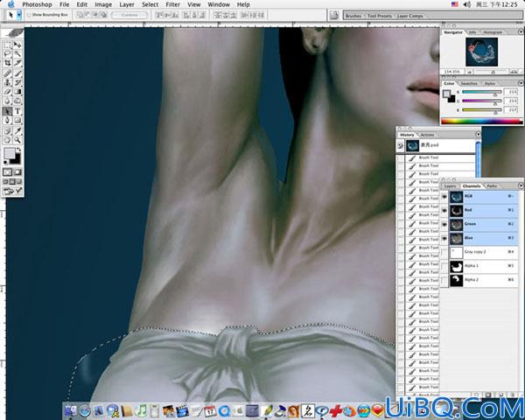Show the Alpha 2 channel
The image size is (525, 420).
click(x=444, y=280)
